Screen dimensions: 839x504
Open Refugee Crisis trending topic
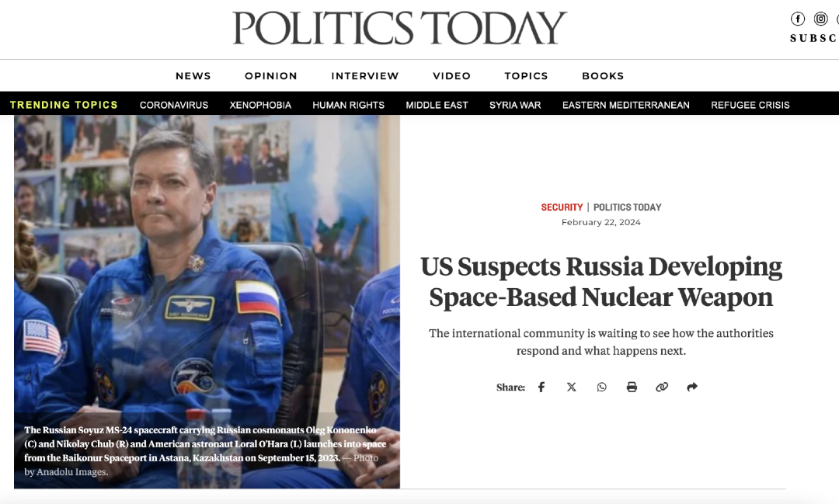pos(750,105)
